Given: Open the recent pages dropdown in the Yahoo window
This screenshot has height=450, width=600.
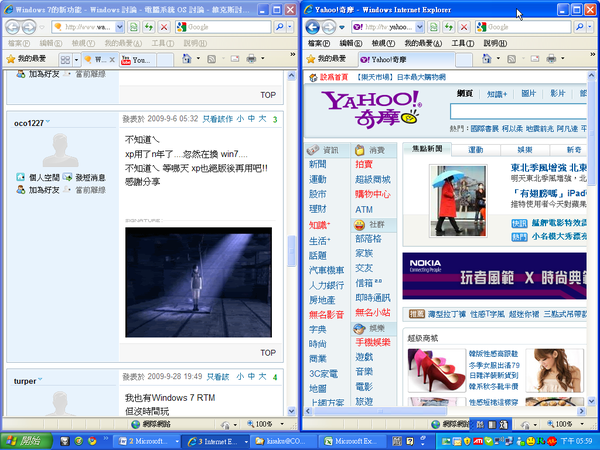Looking at the screenshot, I should tap(342, 27).
